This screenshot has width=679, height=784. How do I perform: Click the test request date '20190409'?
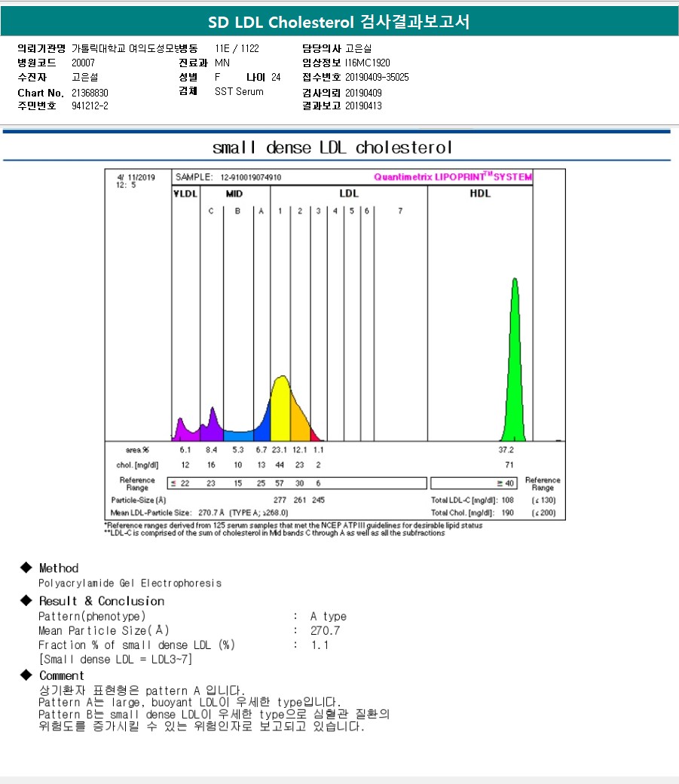(x=363, y=93)
